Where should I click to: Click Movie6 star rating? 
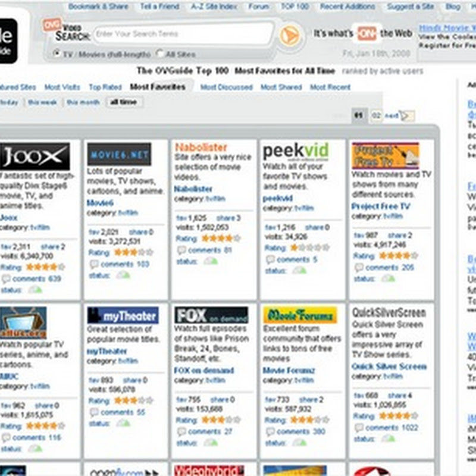[133, 252]
